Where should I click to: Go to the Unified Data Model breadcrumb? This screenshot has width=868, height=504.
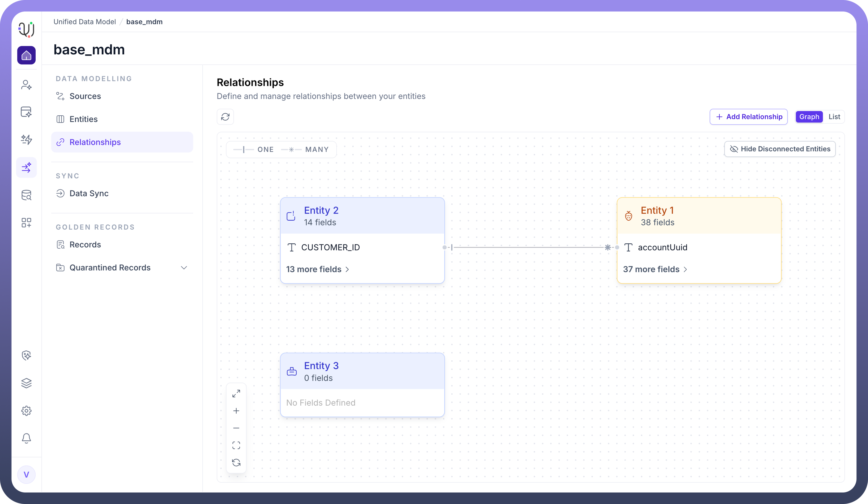point(85,22)
